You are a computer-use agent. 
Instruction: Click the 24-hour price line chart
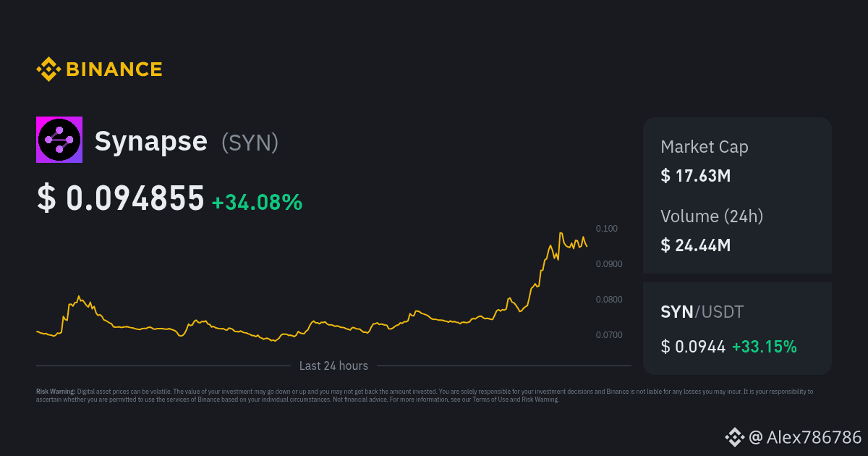click(x=312, y=287)
